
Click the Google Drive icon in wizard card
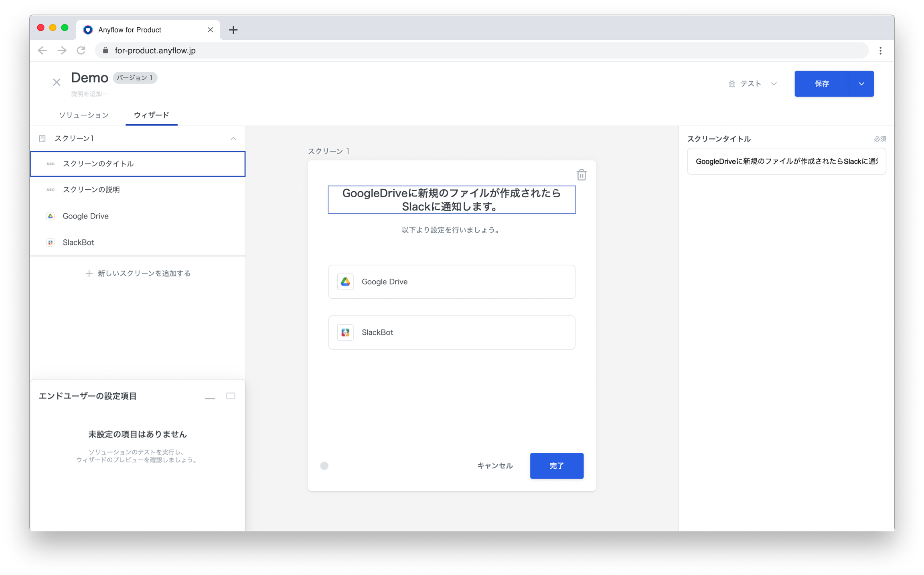pyautogui.click(x=345, y=281)
